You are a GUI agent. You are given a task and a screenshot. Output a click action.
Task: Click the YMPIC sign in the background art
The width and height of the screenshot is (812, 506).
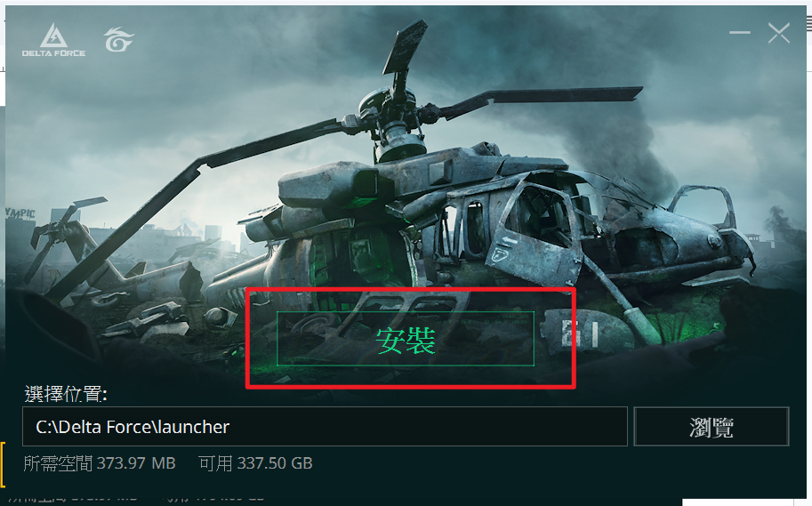[x=20, y=213]
